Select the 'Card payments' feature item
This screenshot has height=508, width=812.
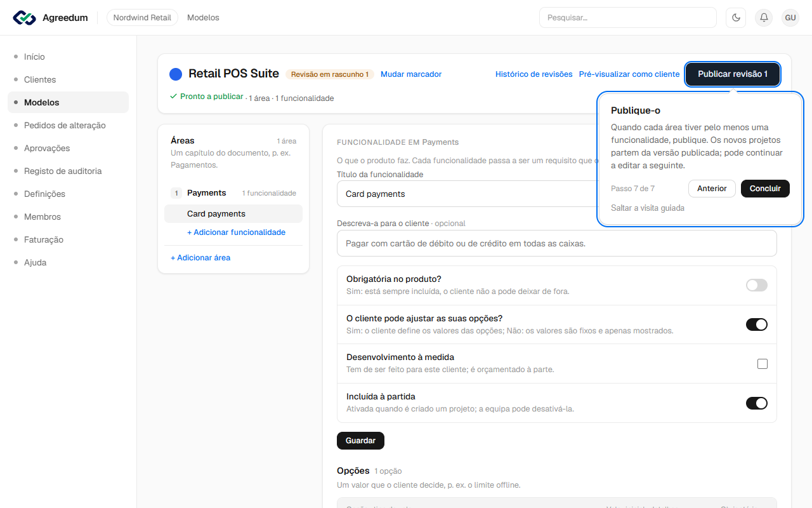233,214
